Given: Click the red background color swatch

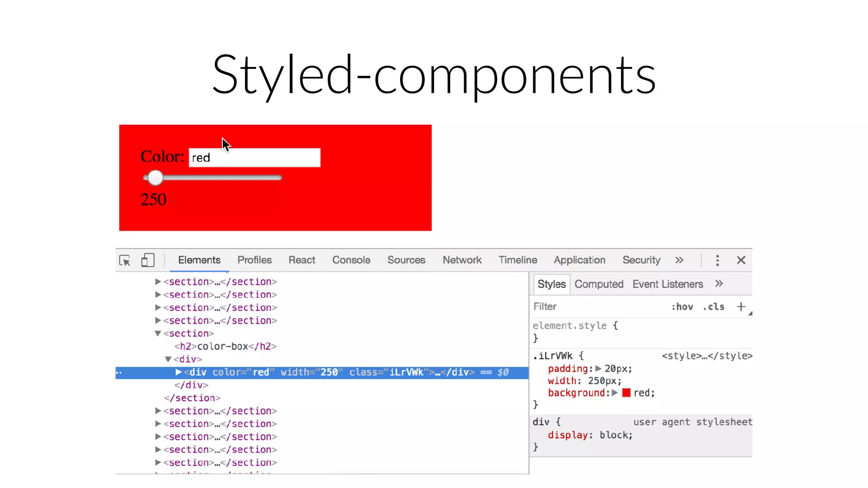Looking at the screenshot, I should 626,393.
